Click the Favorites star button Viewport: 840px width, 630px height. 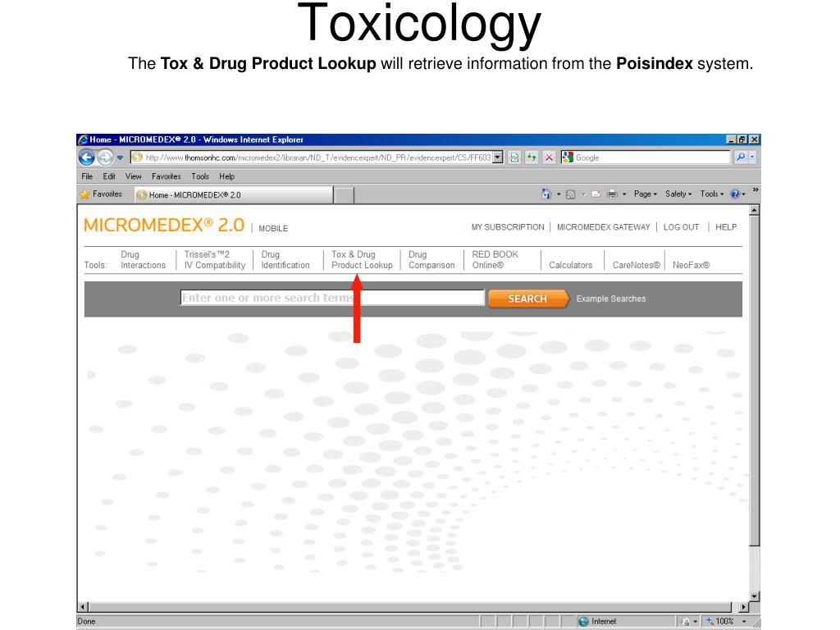click(101, 194)
